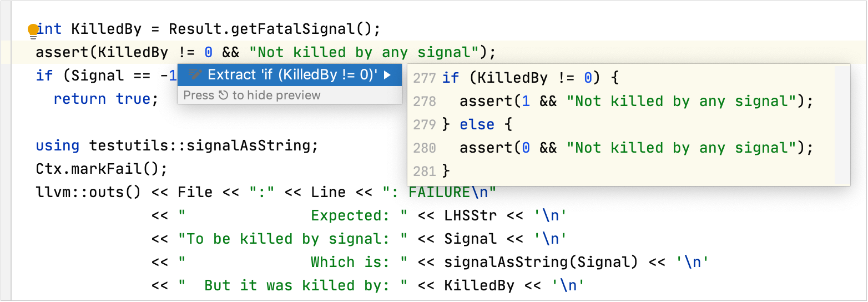The height and width of the screenshot is (302, 868).
Task: Click the Ctx.markFail() call
Action: [x=101, y=168]
